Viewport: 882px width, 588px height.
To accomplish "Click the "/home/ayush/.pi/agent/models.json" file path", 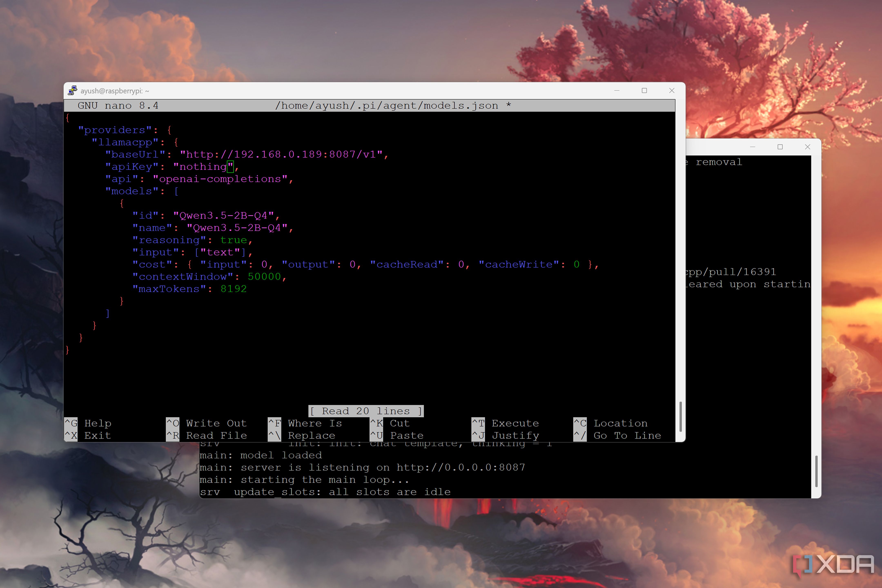I will tap(387, 106).
